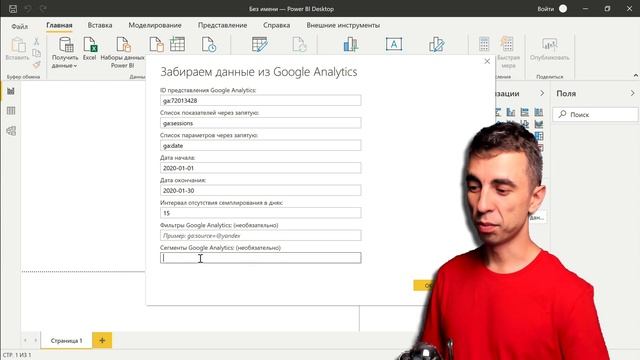Open the Получить данные dropdown

pos(65,52)
